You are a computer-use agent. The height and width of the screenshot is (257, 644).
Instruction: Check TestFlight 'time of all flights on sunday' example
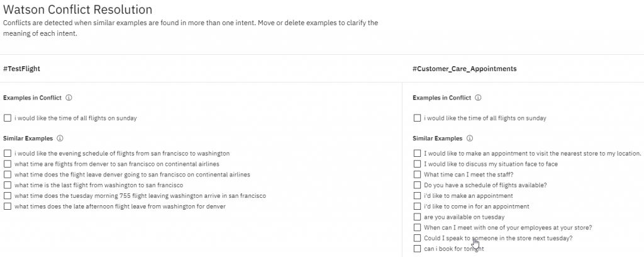click(8, 118)
